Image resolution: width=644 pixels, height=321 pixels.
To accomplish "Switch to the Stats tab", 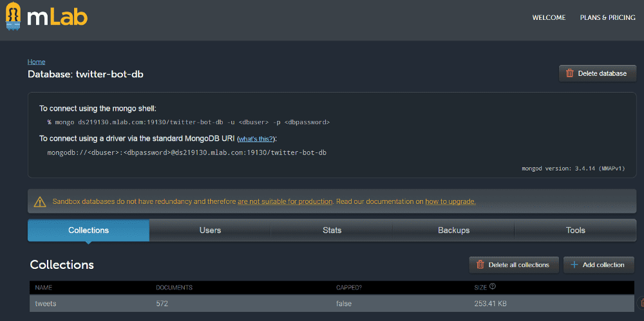I will click(332, 230).
